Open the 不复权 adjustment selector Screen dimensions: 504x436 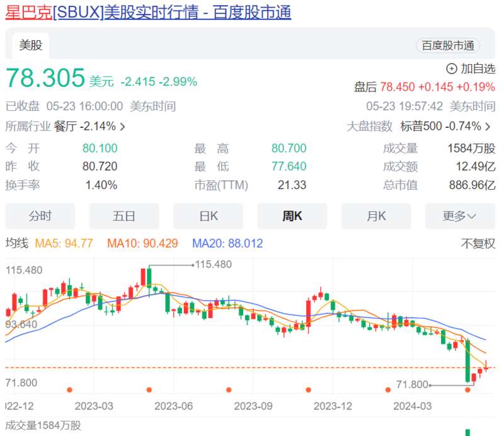point(478,243)
